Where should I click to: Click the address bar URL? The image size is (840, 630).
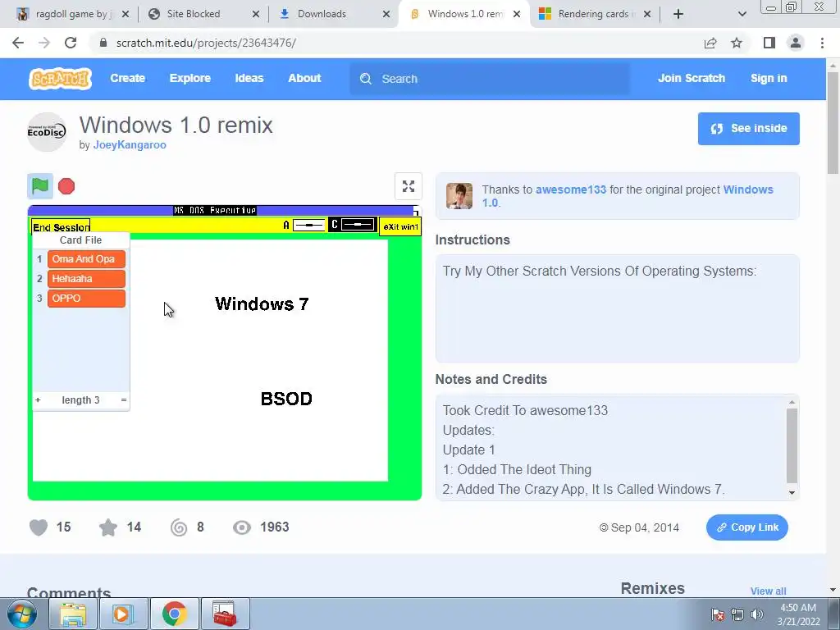click(x=206, y=43)
